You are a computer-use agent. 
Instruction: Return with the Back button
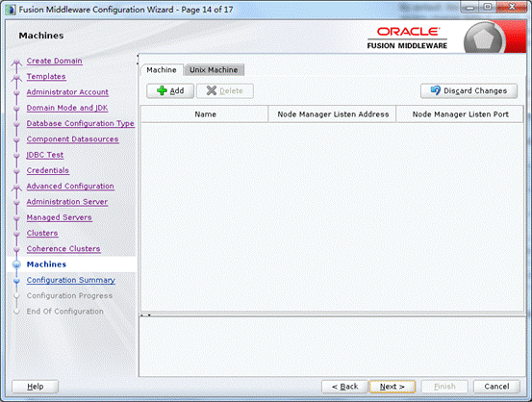tap(344, 387)
